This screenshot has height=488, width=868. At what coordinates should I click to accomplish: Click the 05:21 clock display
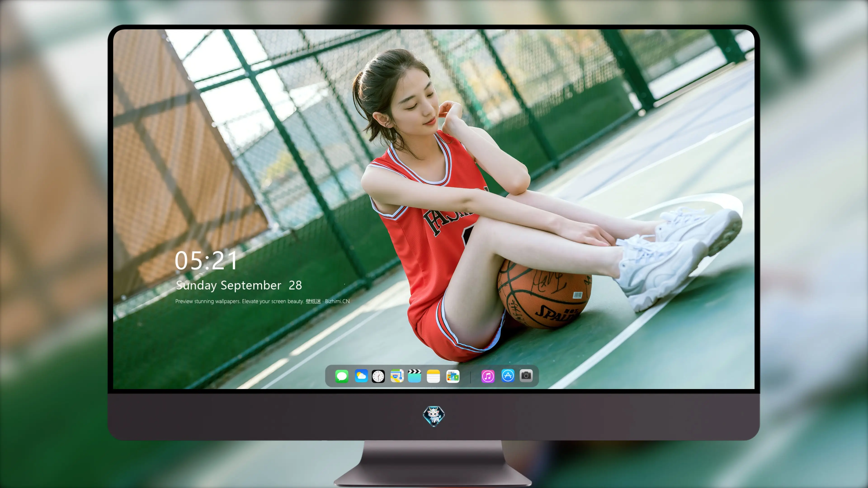click(x=206, y=261)
